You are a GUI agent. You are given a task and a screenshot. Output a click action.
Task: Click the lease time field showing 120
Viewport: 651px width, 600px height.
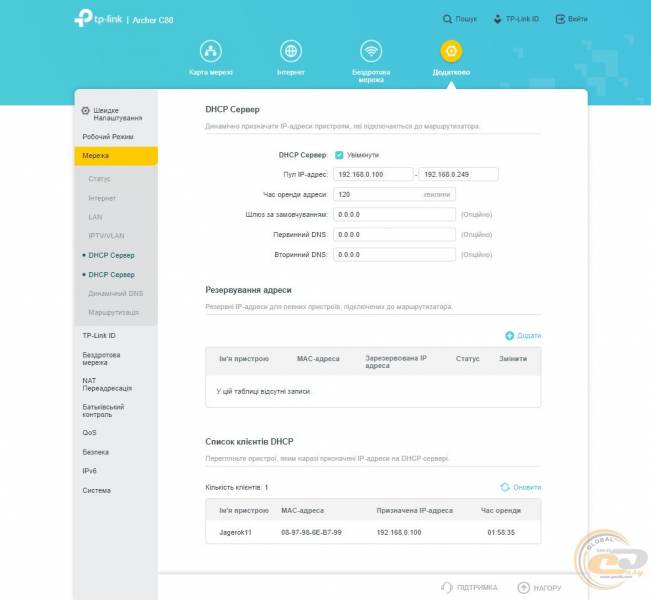[x=394, y=194]
